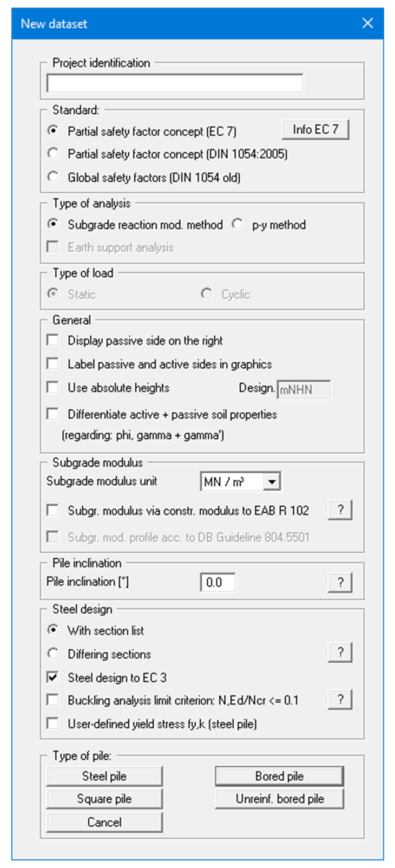Open help for Pile inclination

[x=340, y=583]
